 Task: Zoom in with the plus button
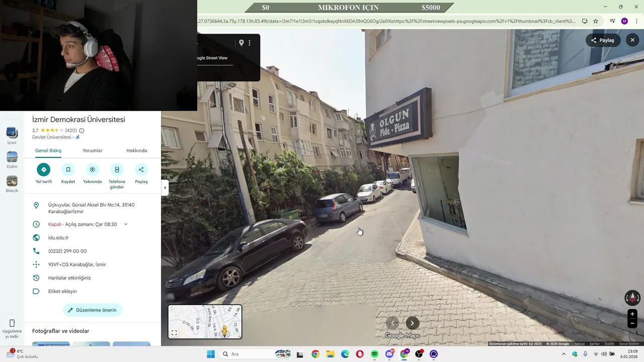point(632,314)
